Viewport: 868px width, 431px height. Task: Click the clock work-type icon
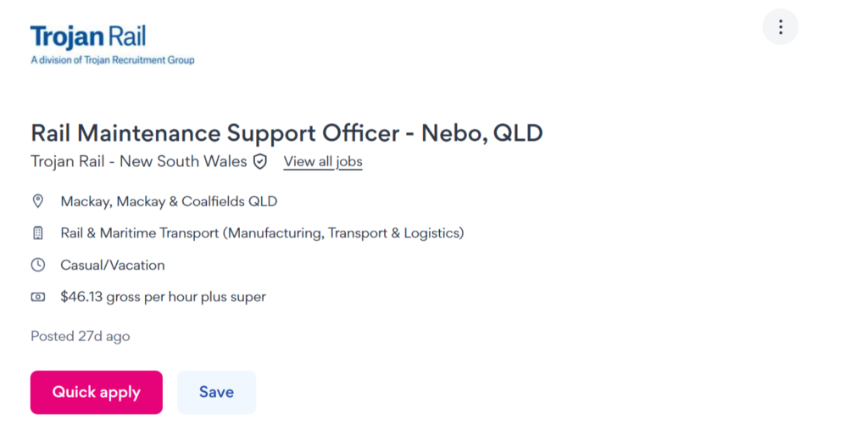point(37,265)
